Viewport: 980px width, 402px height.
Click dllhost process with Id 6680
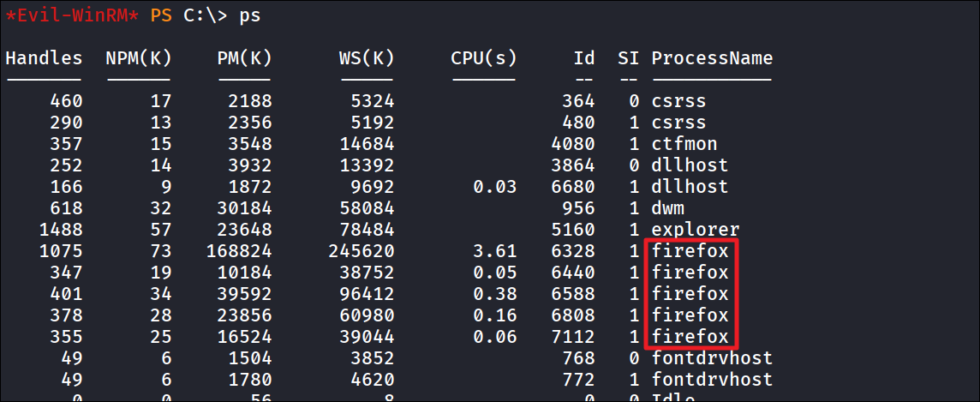[690, 186]
